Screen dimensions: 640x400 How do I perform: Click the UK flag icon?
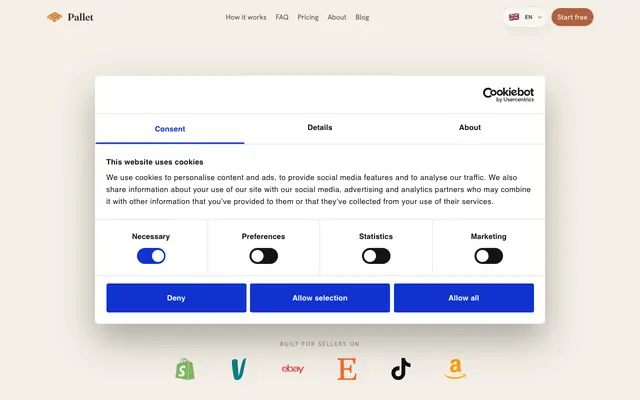coord(514,17)
